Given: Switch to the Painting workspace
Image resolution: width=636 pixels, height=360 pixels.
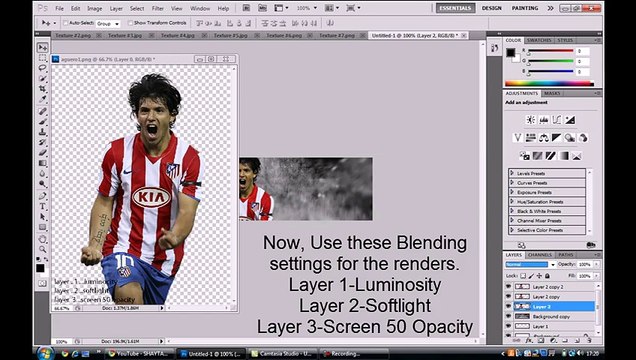Looking at the screenshot, I should [x=525, y=8].
